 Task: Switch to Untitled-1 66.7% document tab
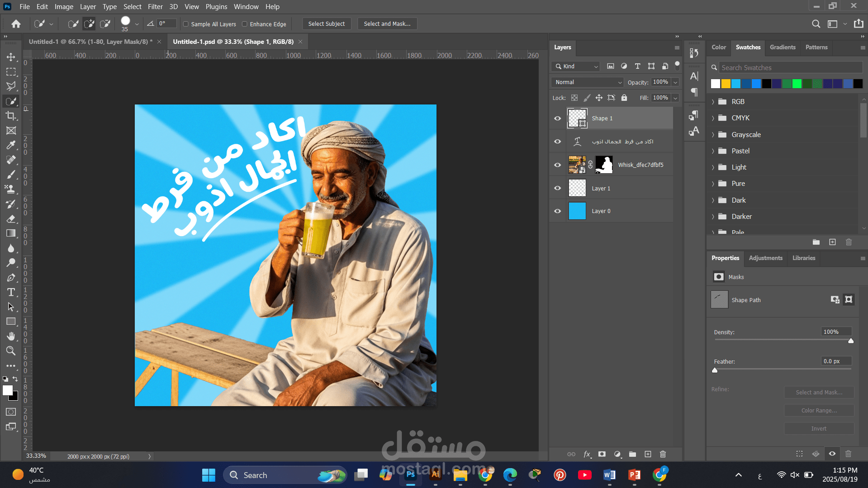tap(90, 42)
